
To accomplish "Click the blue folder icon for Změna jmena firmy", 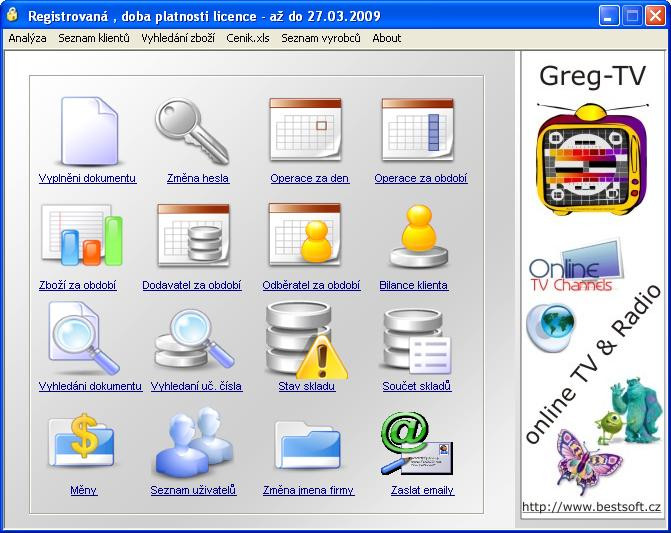I will (308, 444).
